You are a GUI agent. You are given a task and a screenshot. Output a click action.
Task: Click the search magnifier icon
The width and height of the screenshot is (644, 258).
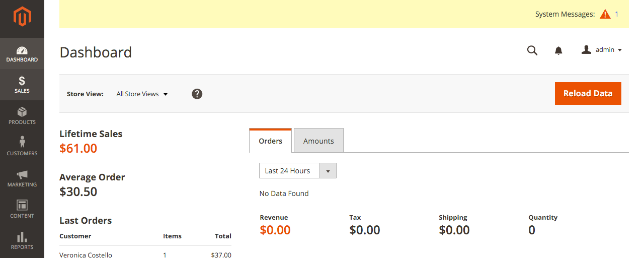[532, 50]
